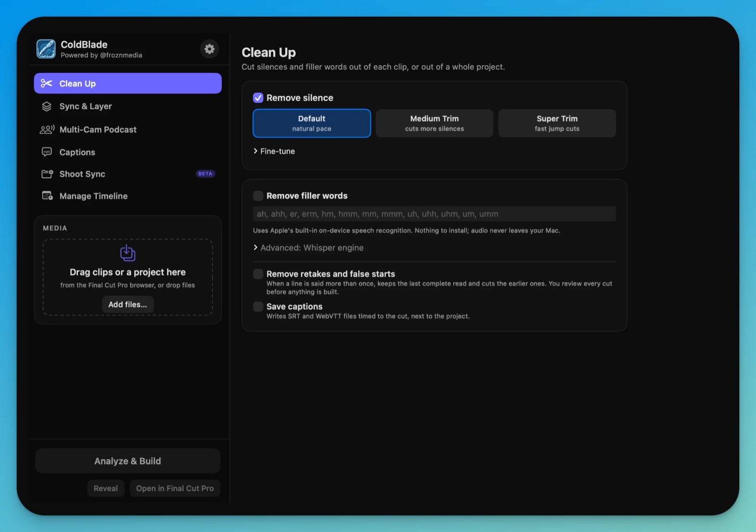
Task: Click the 'Powered by @froznmedia' text
Action: (101, 55)
